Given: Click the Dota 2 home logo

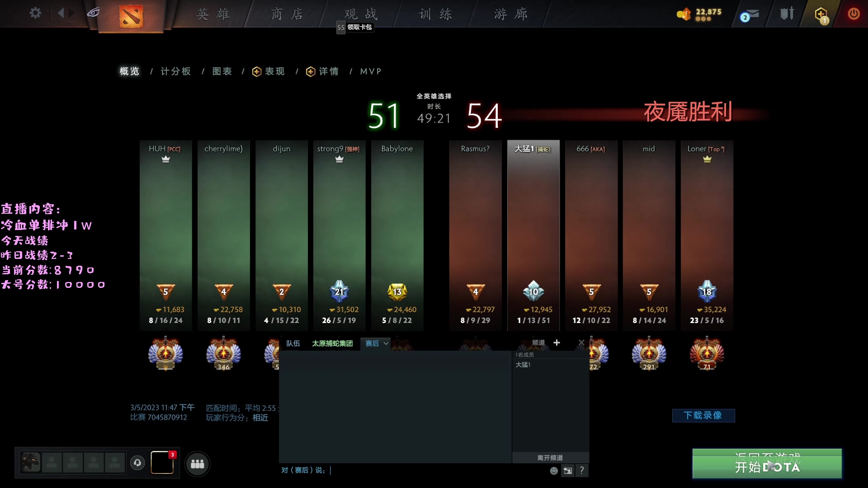Looking at the screenshot, I should pos(131,16).
